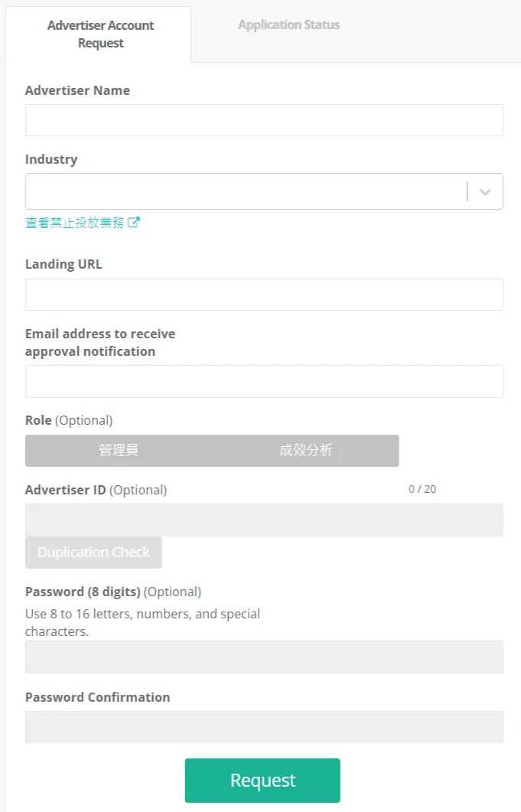The height and width of the screenshot is (812, 521).
Task: Click the Password Confirmation field
Action: pos(264,727)
